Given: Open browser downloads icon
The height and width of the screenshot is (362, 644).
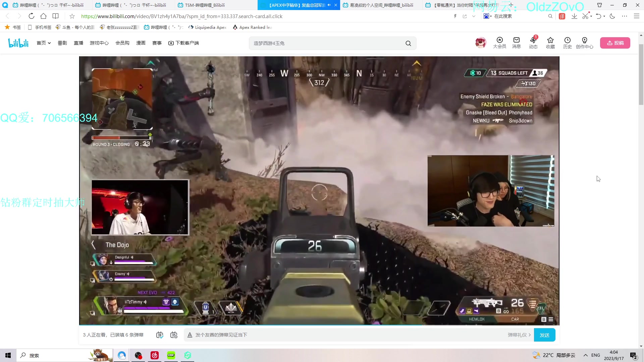Looking at the screenshot, I should (x=574, y=16).
